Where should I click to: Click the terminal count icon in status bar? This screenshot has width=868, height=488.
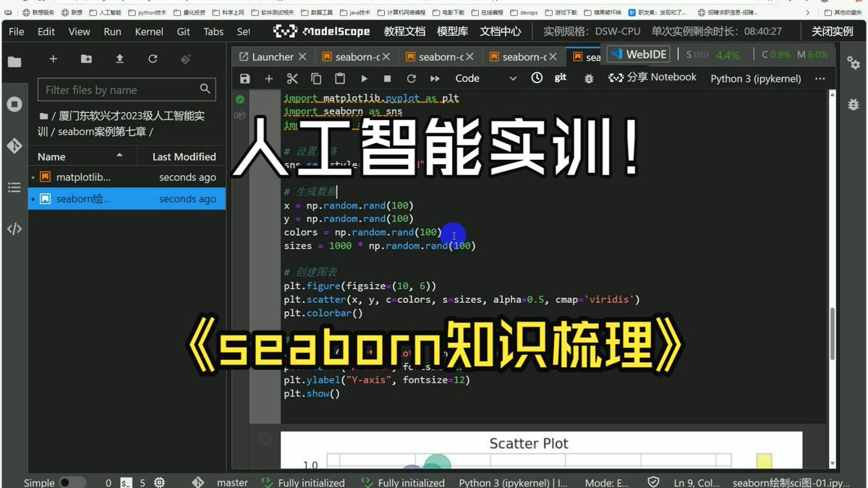127,482
